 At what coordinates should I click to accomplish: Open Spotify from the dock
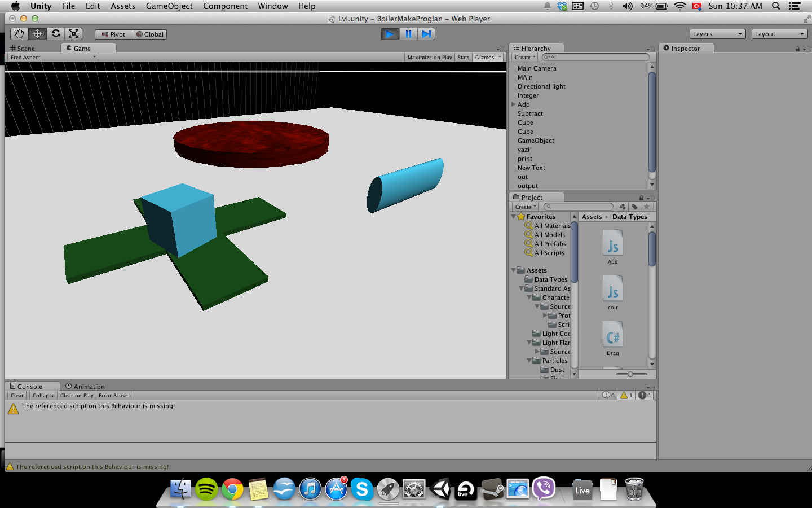click(x=206, y=489)
